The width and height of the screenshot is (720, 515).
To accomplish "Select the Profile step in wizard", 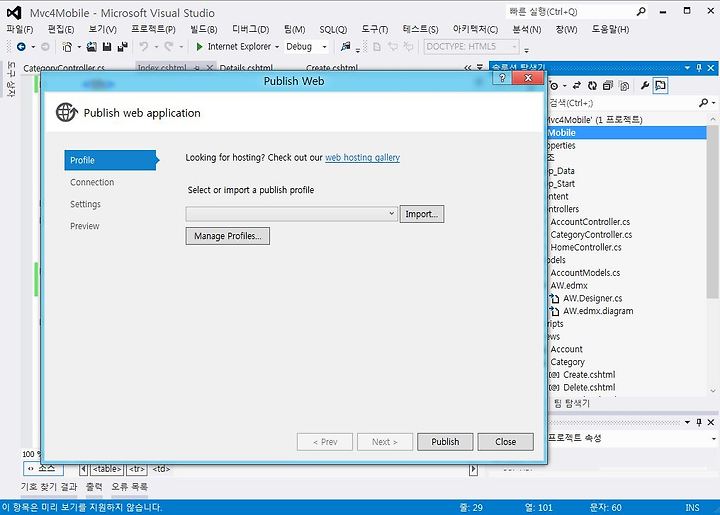I will click(110, 160).
